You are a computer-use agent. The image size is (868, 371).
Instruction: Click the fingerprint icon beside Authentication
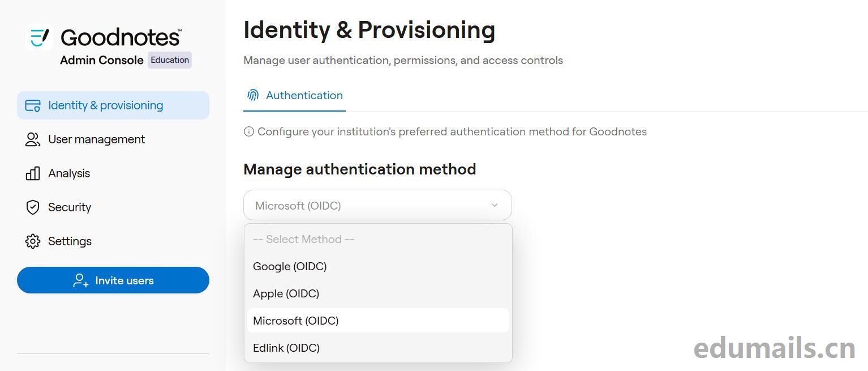click(253, 95)
